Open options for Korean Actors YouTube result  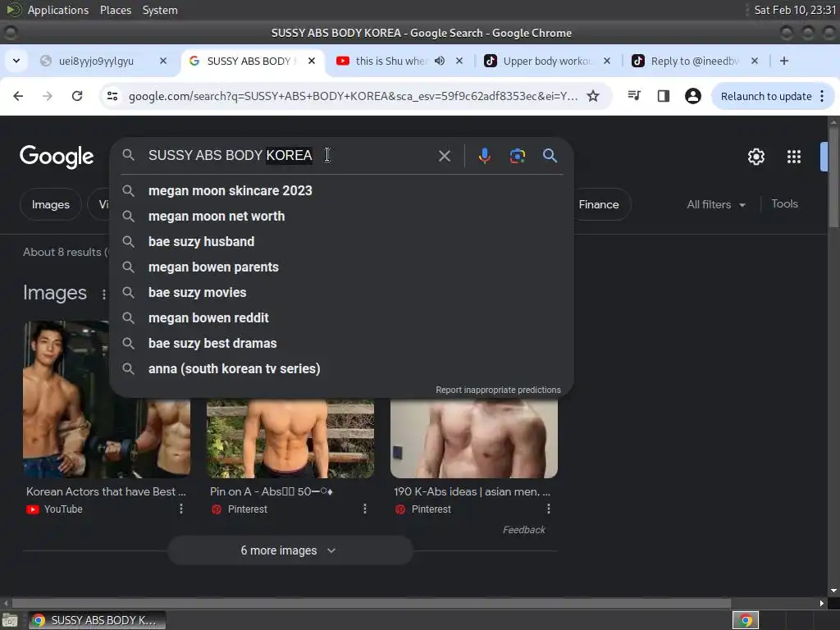pos(181,509)
